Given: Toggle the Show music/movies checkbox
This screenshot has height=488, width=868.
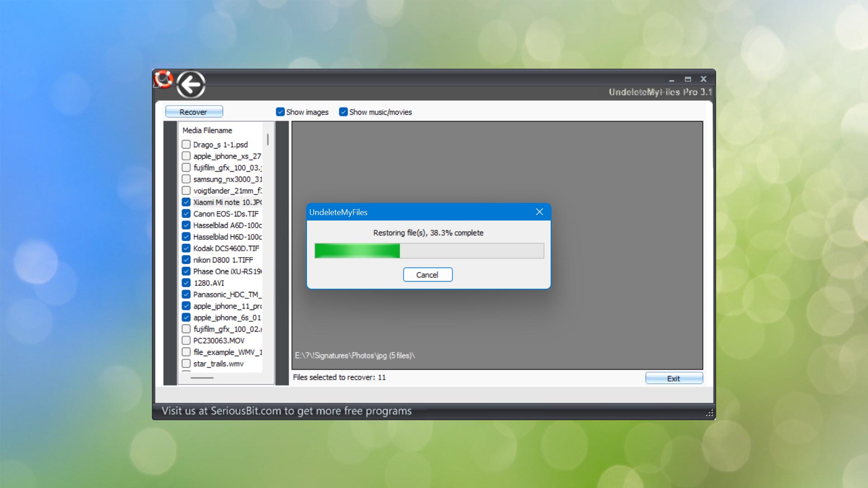Looking at the screenshot, I should tap(344, 112).
